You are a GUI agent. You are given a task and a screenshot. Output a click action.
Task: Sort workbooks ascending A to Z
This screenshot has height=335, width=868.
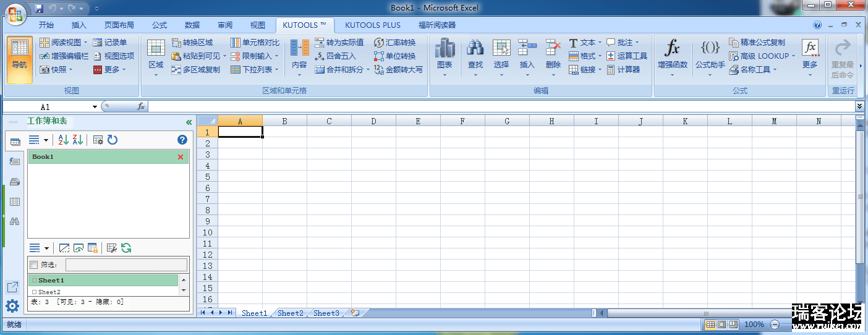pos(63,140)
